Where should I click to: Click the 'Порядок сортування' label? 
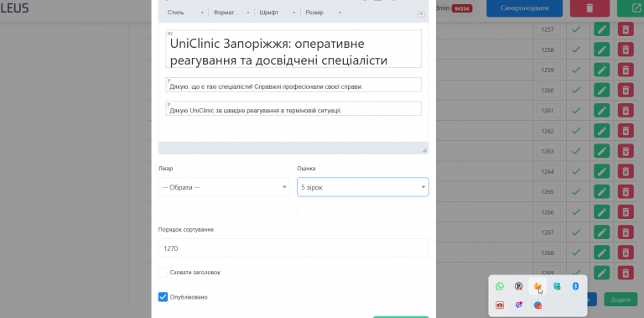tap(185, 229)
